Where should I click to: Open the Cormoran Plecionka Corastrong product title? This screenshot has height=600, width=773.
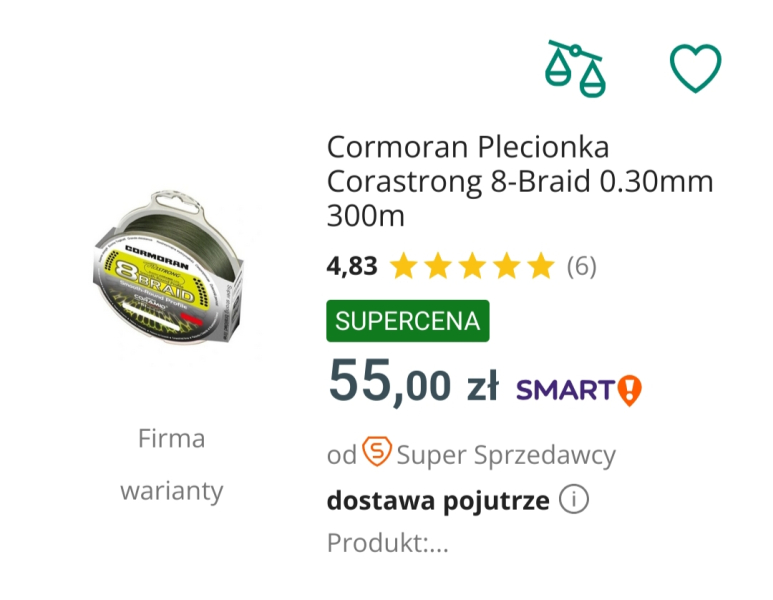pyautogui.click(x=519, y=181)
